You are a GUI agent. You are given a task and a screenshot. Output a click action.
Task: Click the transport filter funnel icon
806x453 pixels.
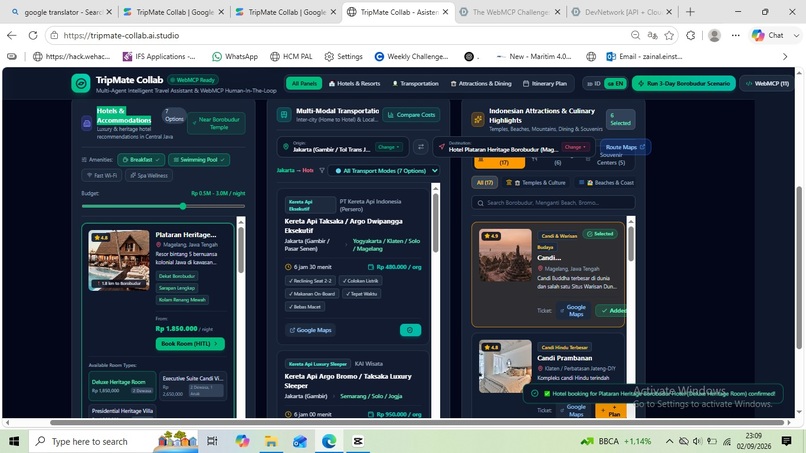pyautogui.click(x=322, y=171)
